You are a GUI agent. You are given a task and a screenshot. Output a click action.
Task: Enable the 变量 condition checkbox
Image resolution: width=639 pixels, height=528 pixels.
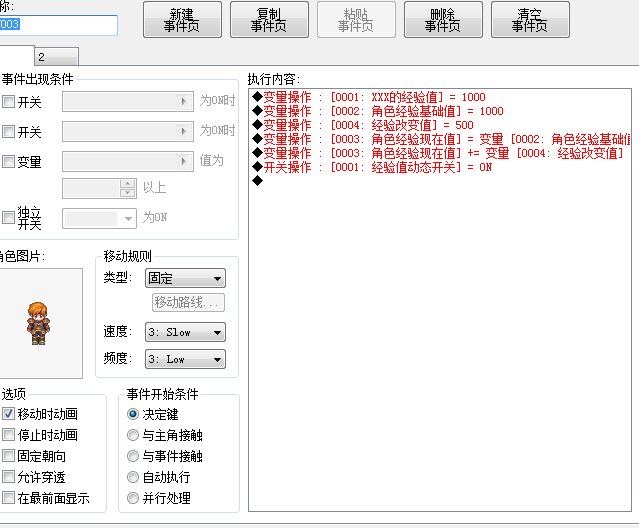tap(9, 161)
